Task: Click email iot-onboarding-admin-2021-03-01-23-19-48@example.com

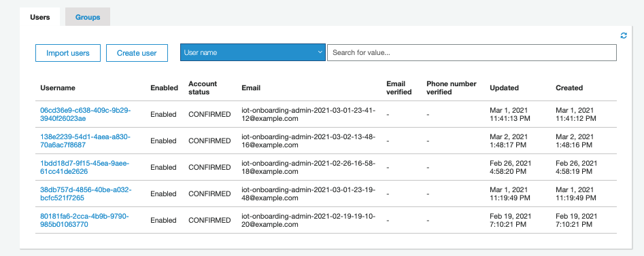Action: [x=309, y=194]
